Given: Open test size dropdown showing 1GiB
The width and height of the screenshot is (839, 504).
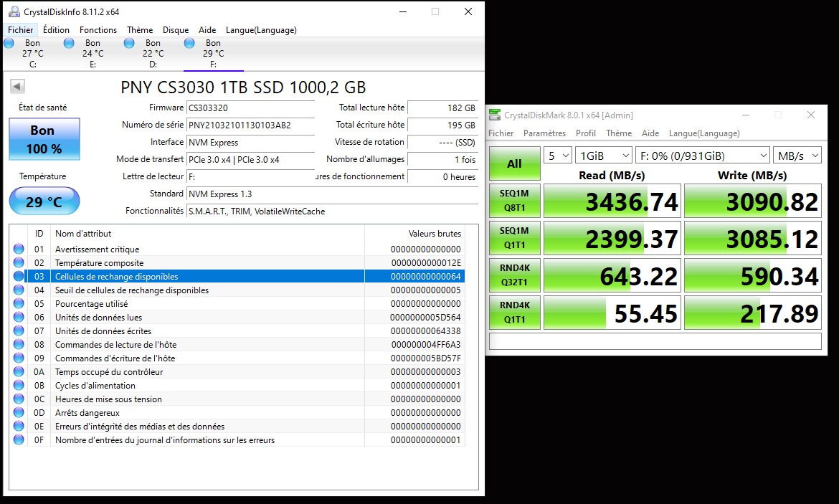Looking at the screenshot, I should pyautogui.click(x=604, y=156).
